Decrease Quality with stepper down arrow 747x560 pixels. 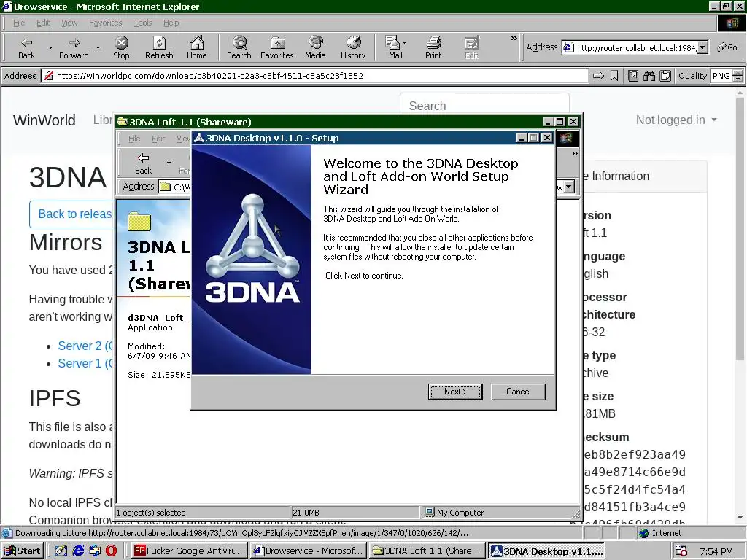click(738, 79)
